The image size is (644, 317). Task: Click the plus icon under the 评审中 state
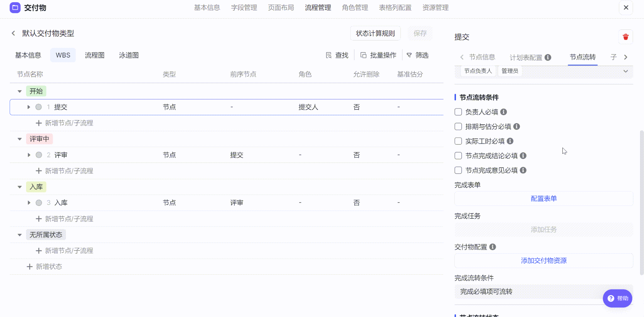tap(39, 171)
